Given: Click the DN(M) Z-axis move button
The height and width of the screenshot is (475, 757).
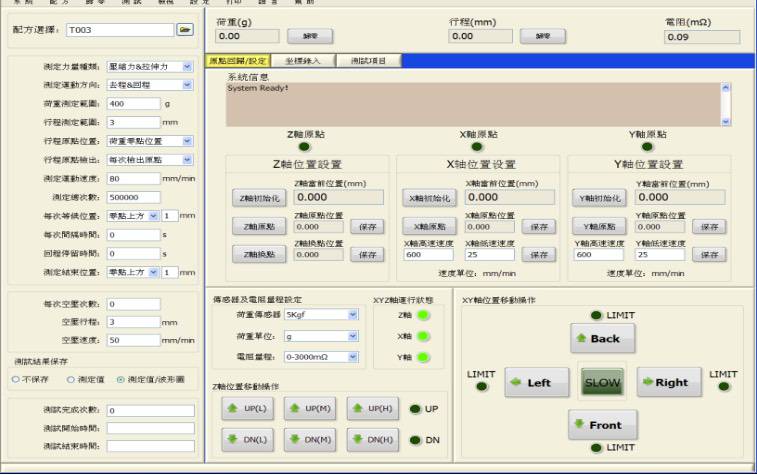Looking at the screenshot, I should (x=310, y=440).
